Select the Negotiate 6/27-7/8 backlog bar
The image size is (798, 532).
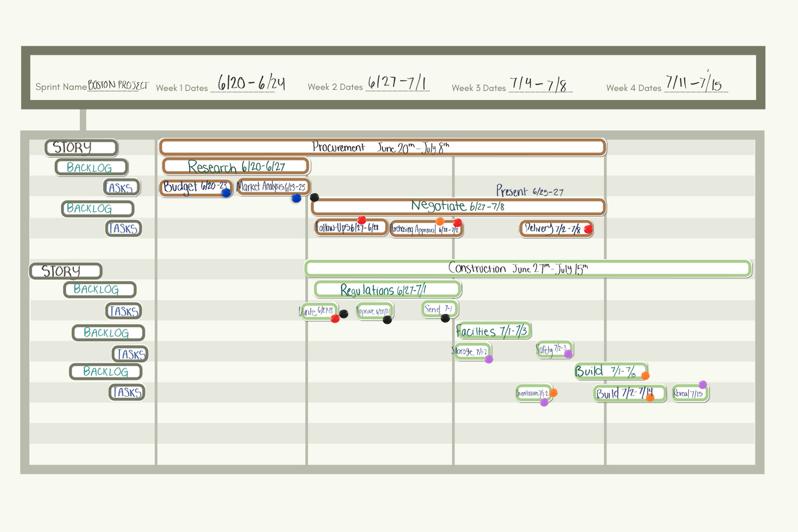coord(459,206)
